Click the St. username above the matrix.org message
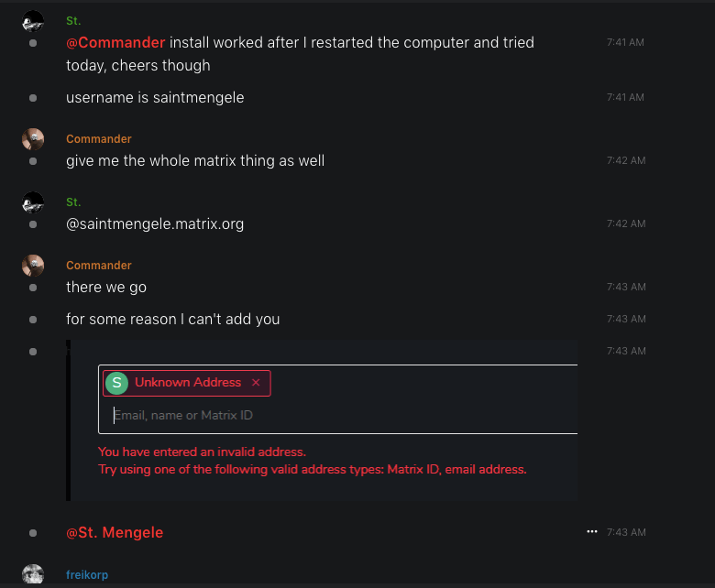The width and height of the screenshot is (715, 588). click(x=73, y=202)
